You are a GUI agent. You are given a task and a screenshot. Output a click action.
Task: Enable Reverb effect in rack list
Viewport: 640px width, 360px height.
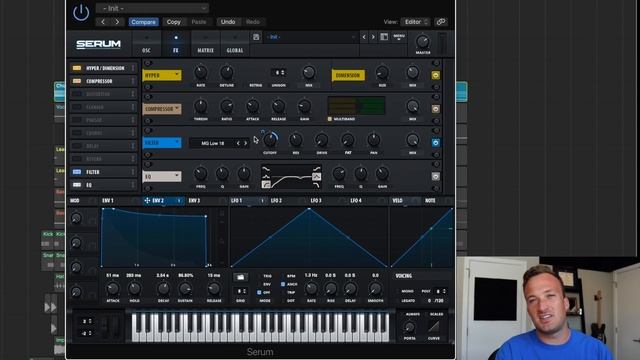tap(77, 159)
